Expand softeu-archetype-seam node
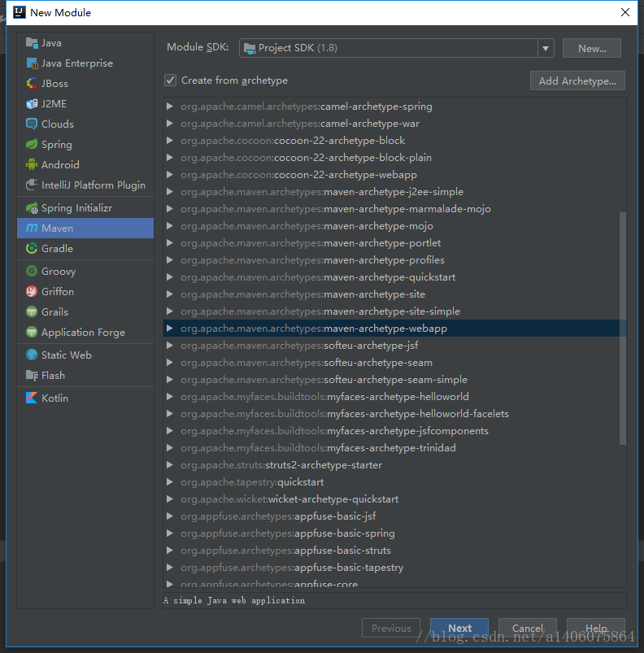The width and height of the screenshot is (644, 653). [x=169, y=363]
